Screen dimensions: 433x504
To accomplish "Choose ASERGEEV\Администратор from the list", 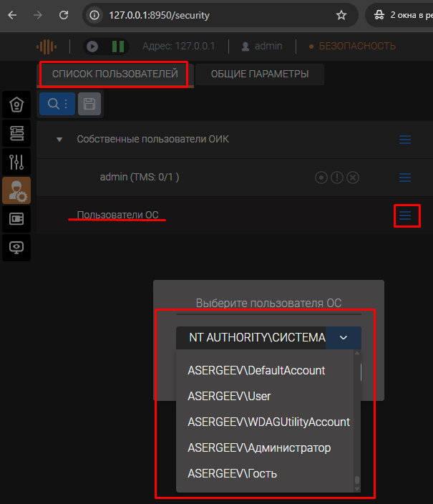I will point(259,448).
